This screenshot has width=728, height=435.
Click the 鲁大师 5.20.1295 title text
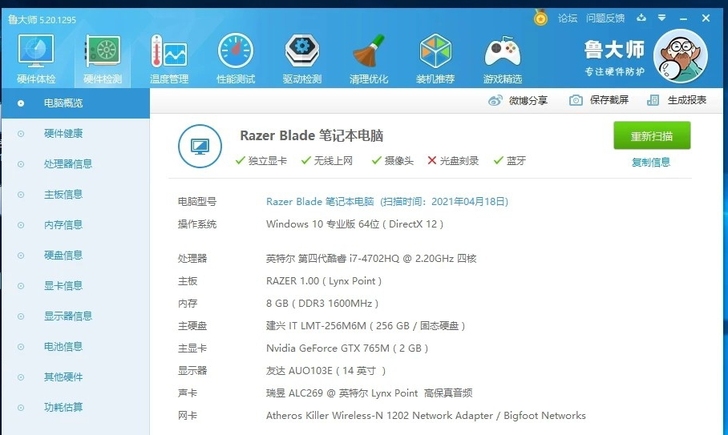pos(42,19)
